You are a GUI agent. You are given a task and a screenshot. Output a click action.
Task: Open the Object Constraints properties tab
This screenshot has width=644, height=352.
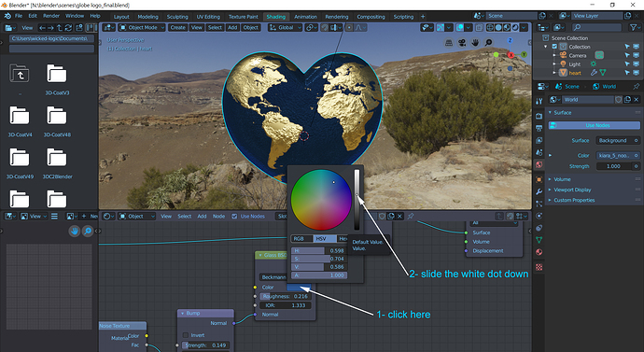tap(539, 228)
